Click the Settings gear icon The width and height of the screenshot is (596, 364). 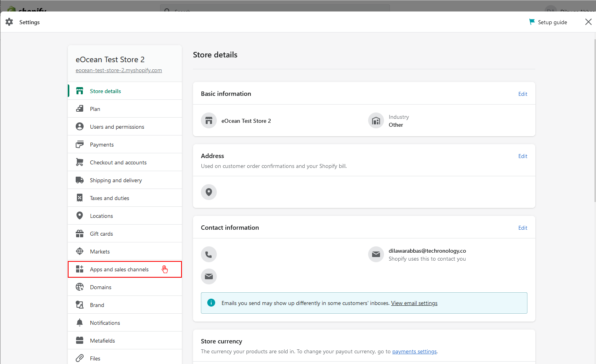coord(9,22)
